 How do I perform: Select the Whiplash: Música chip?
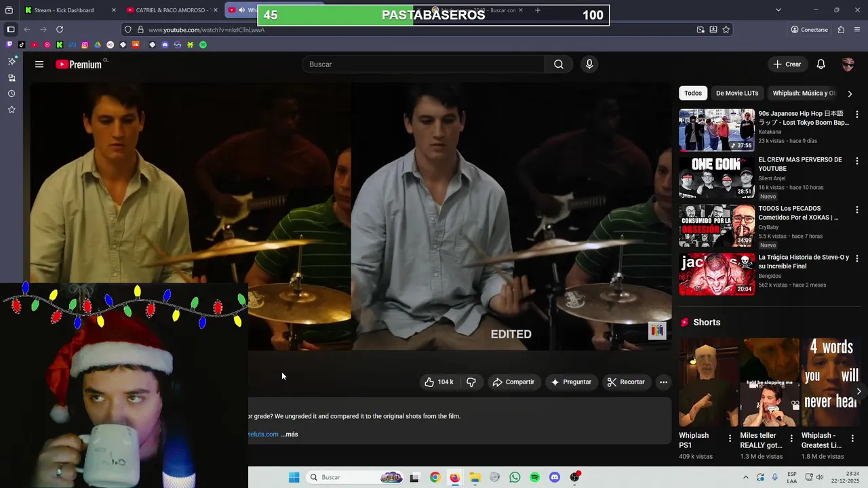[804, 94]
